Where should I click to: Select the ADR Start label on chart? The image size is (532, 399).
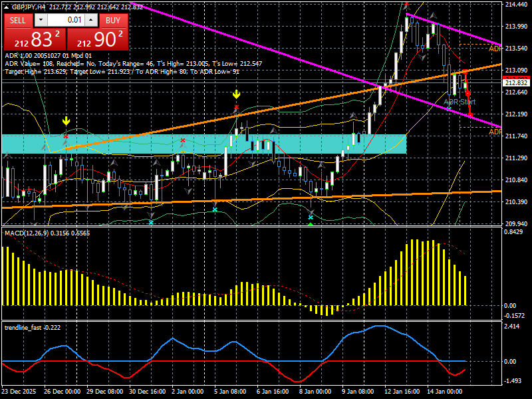point(460,102)
